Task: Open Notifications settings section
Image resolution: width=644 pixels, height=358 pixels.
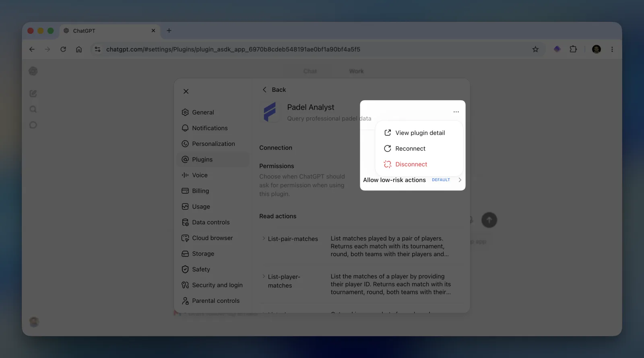Action: click(x=213, y=128)
